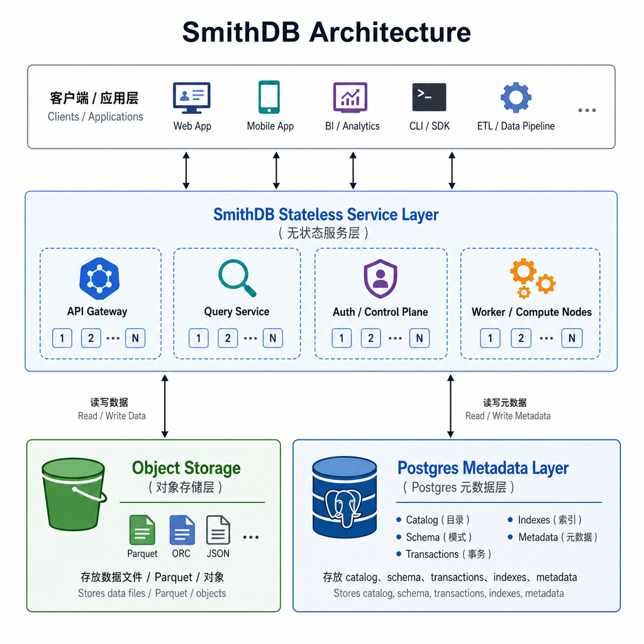This screenshot has width=644, height=644.
Task: Click the Object Storage heading
Action: 186,468
